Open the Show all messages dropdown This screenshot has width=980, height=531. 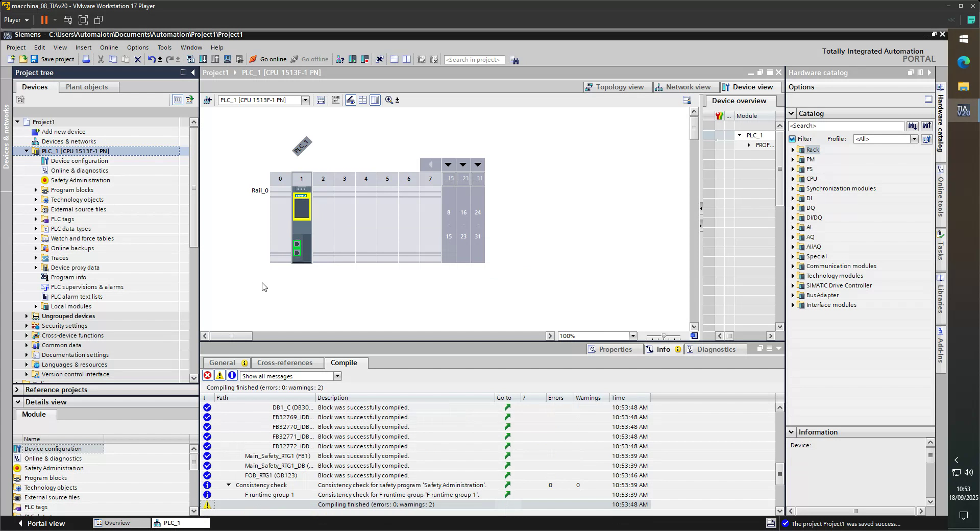(337, 375)
